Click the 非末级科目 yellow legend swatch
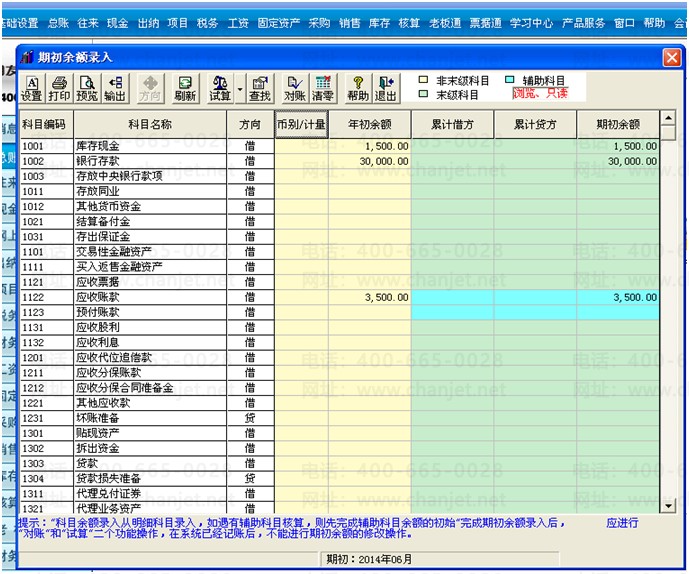Viewport: 689px width, 574px height. (423, 80)
